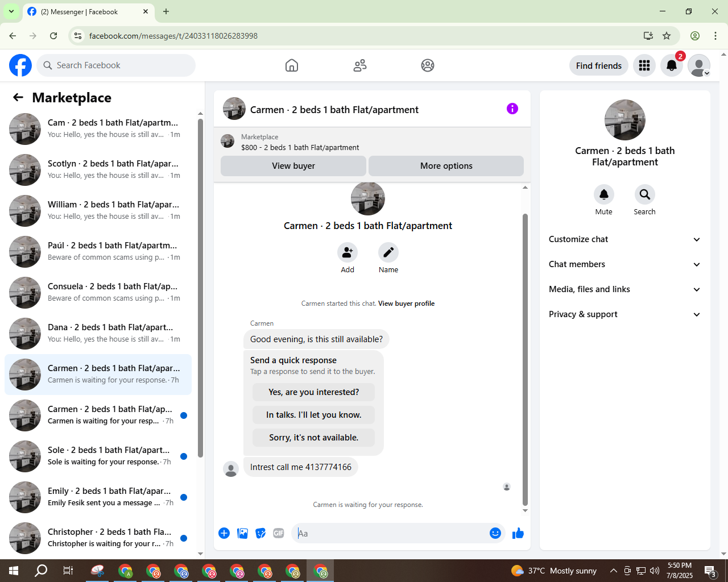Open Chrome tab search dropdown arrow
Image resolution: width=728 pixels, height=582 pixels.
click(x=11, y=11)
